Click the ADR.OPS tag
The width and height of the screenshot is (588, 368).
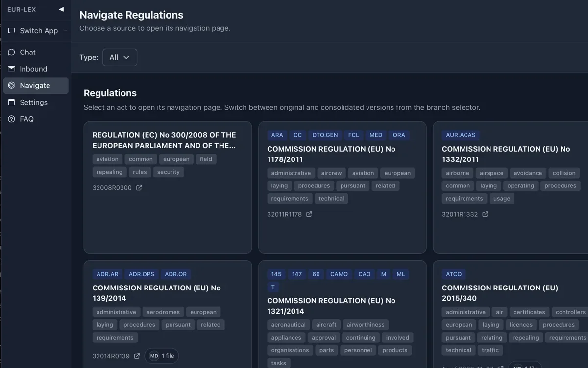tap(142, 274)
